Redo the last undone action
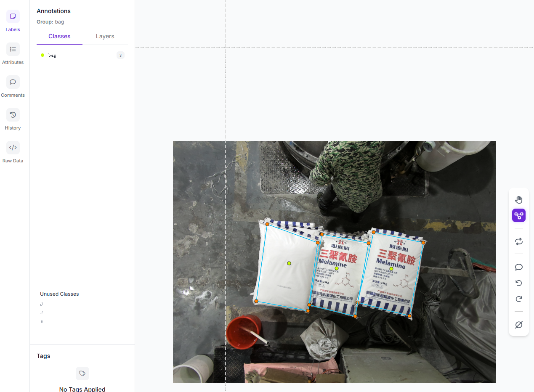 [519, 299]
